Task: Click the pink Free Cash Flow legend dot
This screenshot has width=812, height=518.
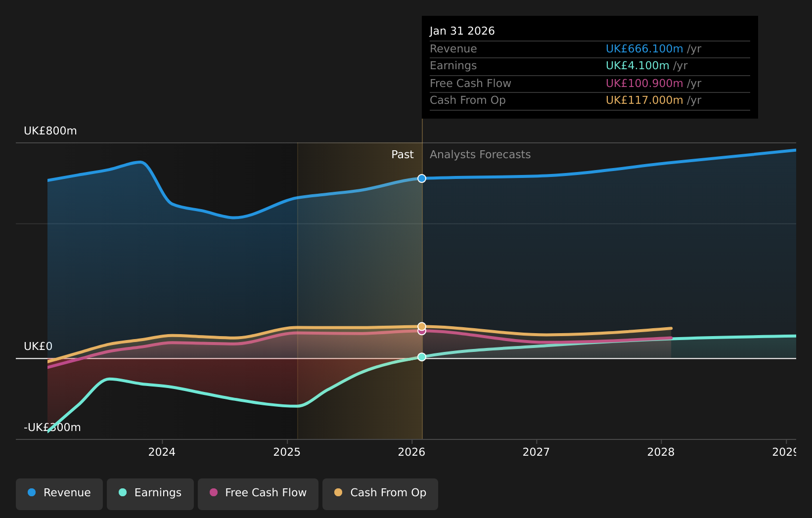Action: point(214,492)
